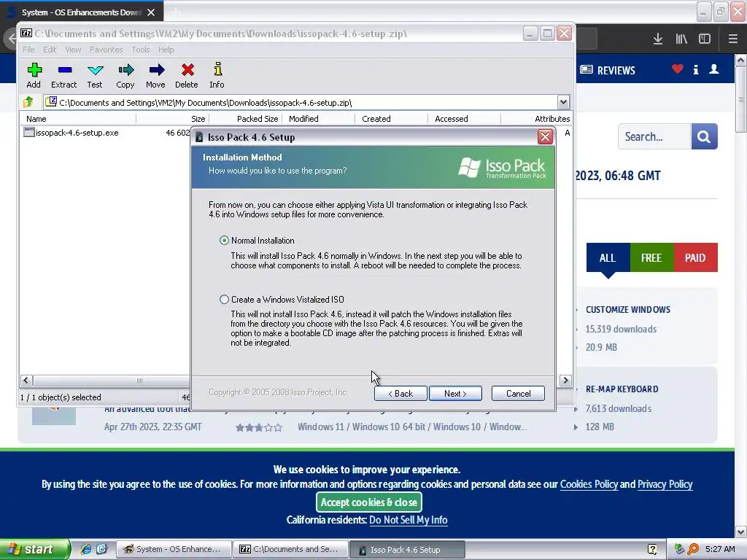The width and height of the screenshot is (747, 560).
Task: Sort by Packed Size column header
Action: (246, 119)
